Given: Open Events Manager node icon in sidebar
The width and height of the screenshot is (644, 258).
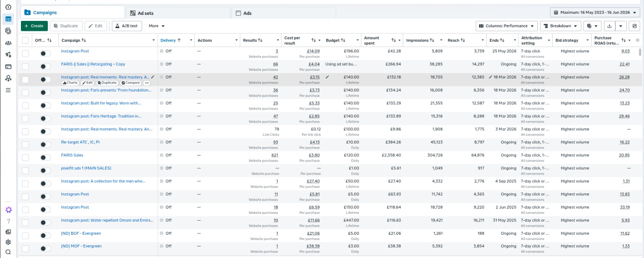Looking at the screenshot, I should tap(8, 78).
